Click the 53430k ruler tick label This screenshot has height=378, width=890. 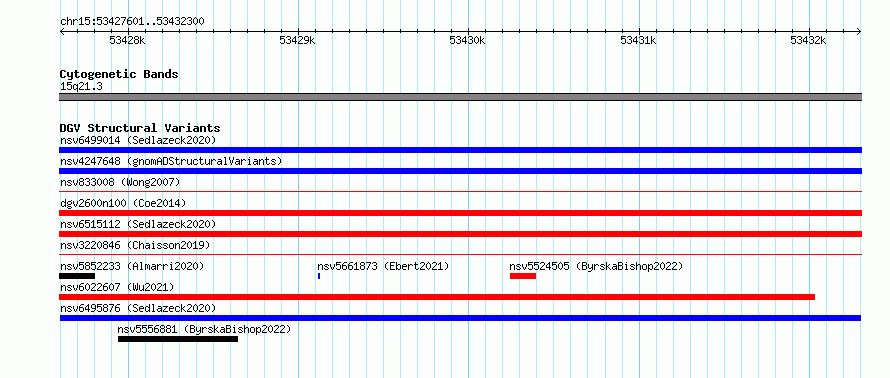[468, 40]
